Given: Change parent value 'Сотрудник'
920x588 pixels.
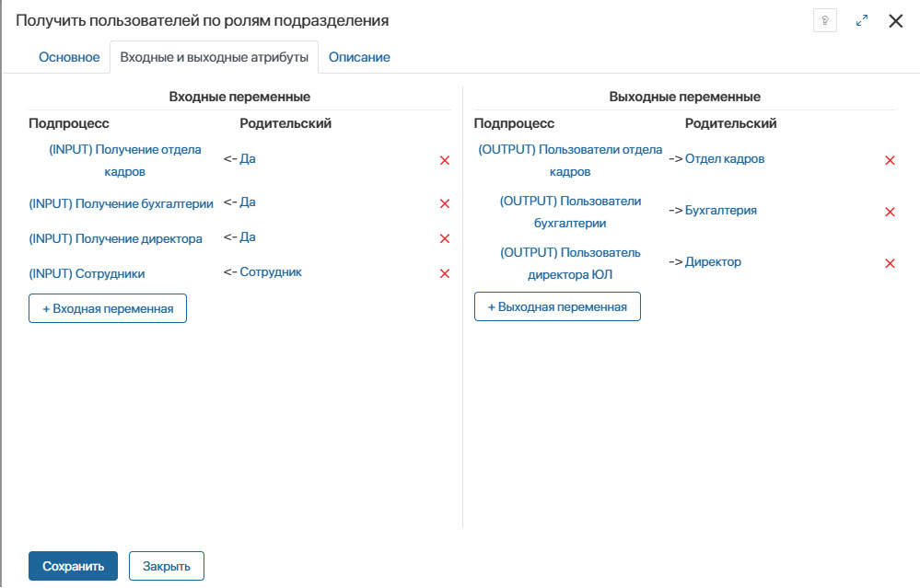Looking at the screenshot, I should pyautogui.click(x=271, y=271).
